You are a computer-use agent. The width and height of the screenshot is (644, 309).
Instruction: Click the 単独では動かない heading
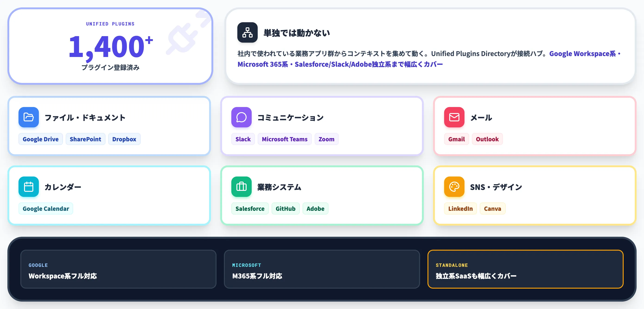tap(297, 33)
